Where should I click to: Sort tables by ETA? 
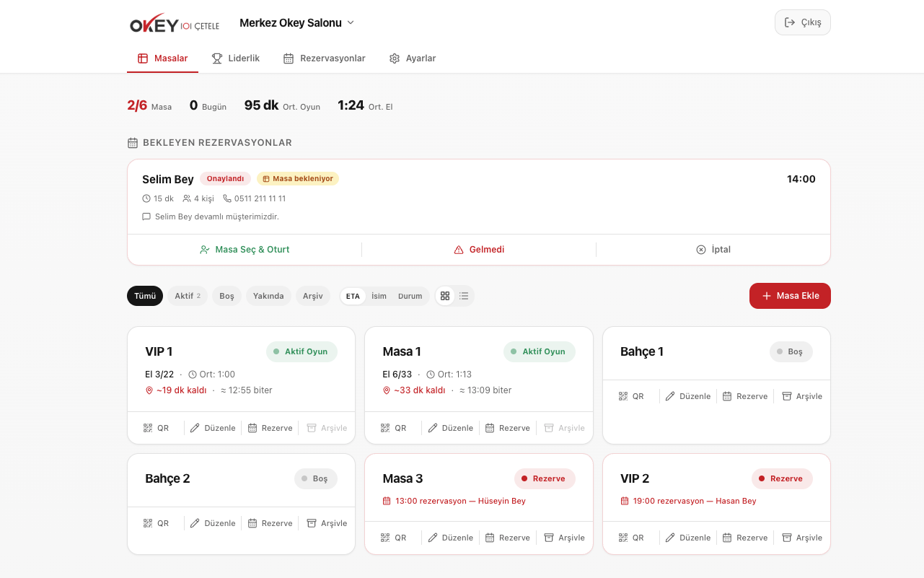tap(353, 296)
